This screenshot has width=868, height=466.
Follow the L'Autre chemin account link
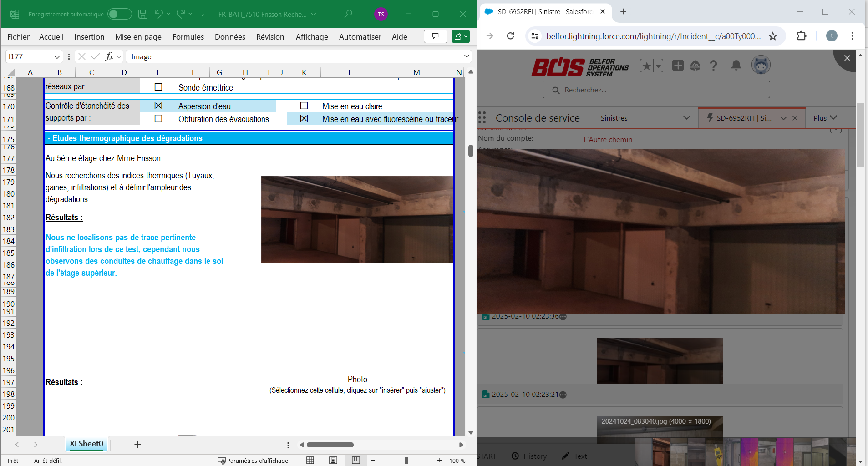[608, 140]
